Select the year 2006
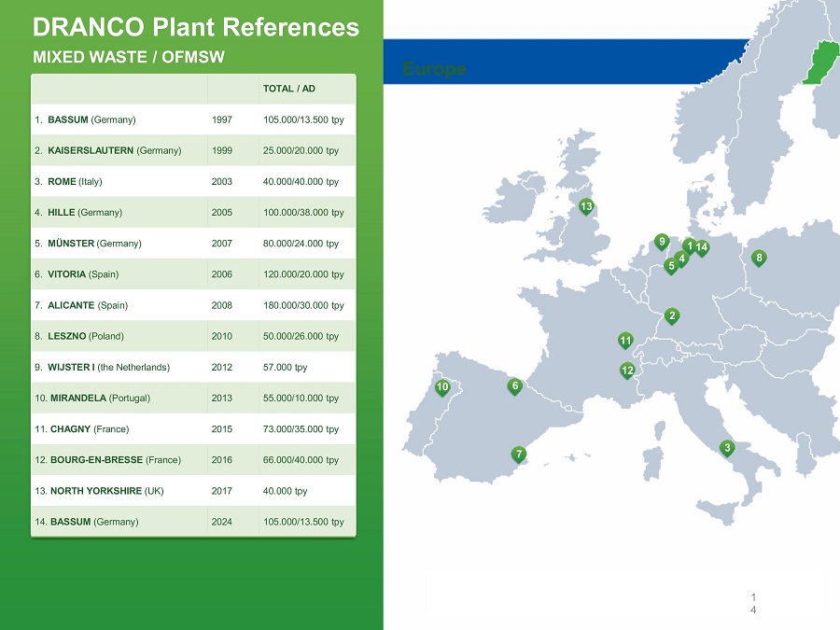 [222, 274]
